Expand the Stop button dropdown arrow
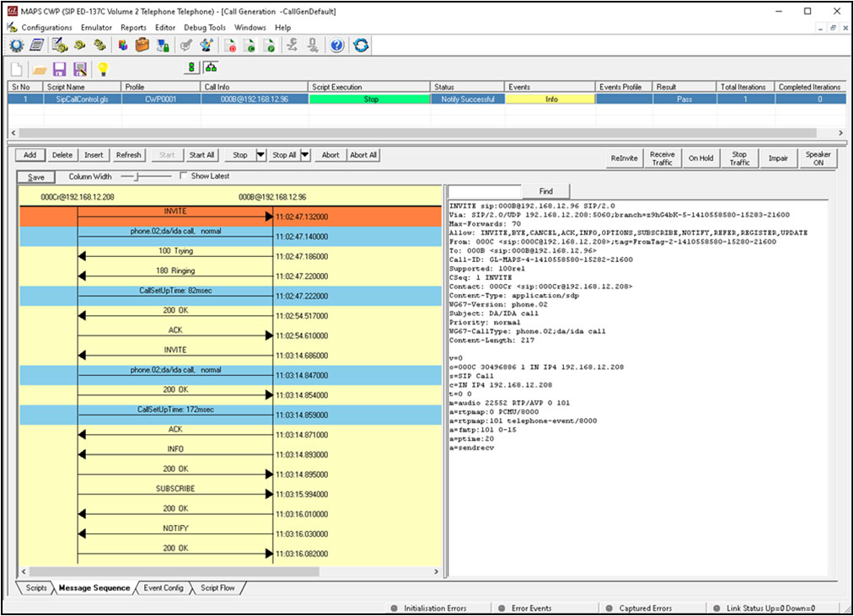 tap(260, 155)
